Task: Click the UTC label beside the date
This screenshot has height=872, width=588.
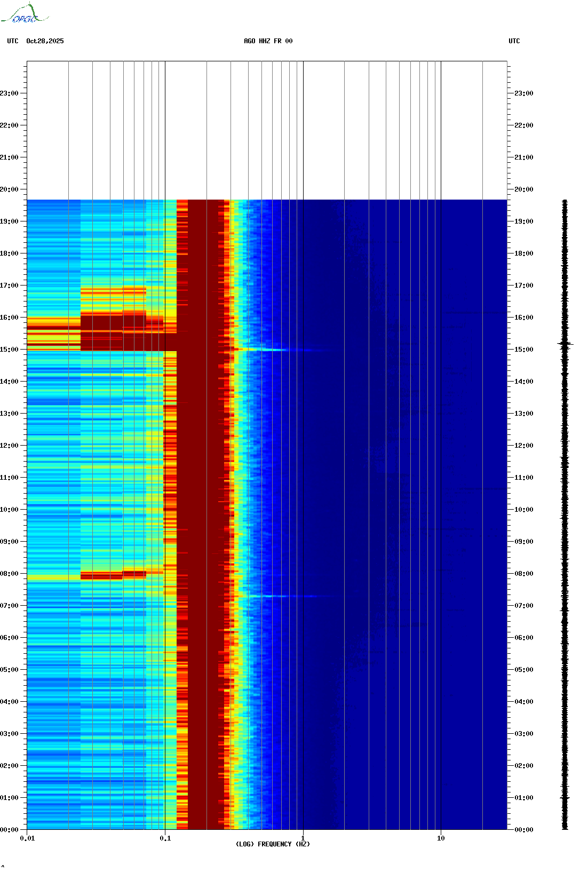Action: click(x=13, y=41)
